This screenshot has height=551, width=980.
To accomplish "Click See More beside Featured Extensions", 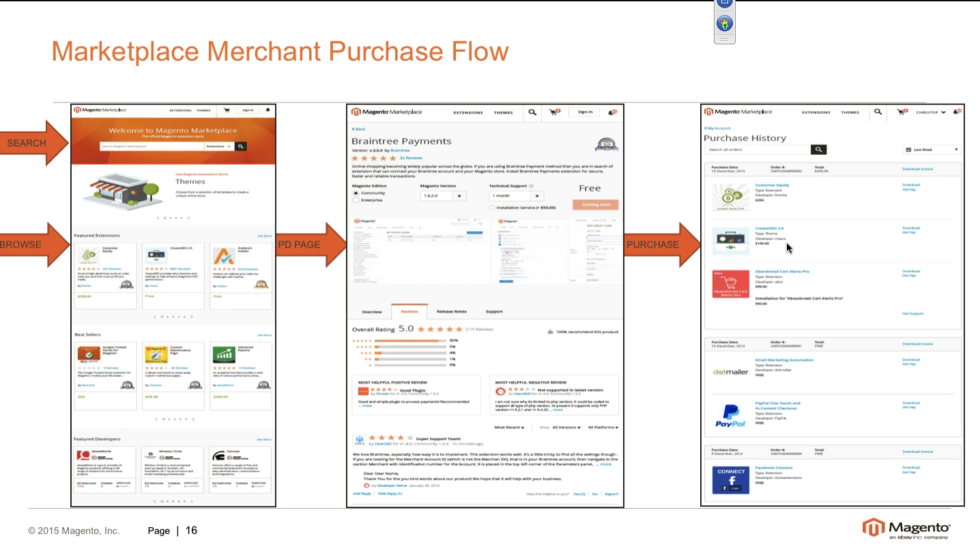I will point(264,236).
